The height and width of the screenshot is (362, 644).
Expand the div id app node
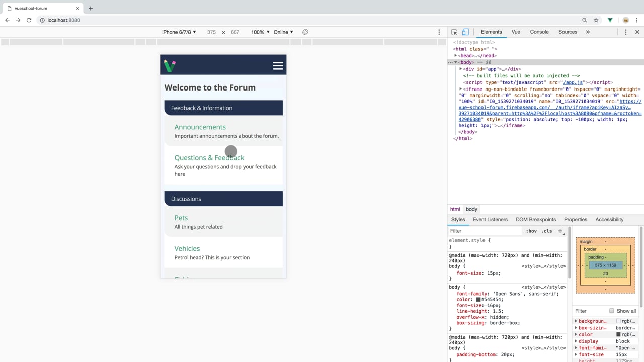click(x=461, y=69)
